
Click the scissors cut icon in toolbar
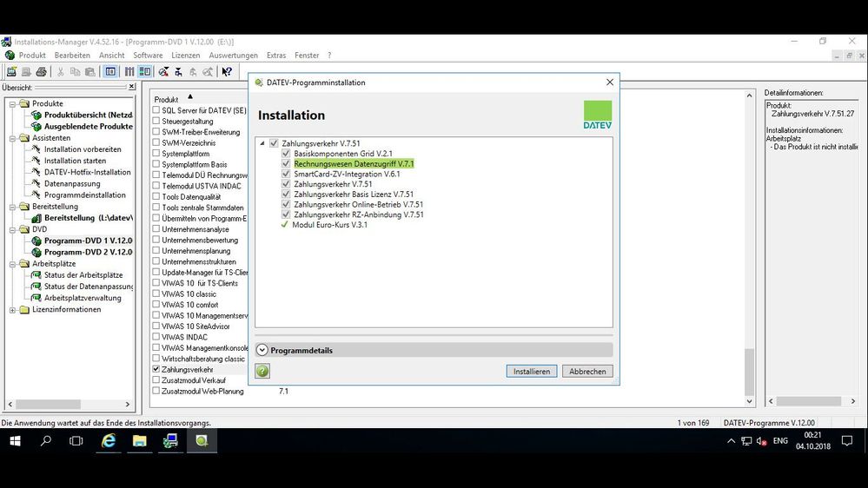(x=60, y=72)
